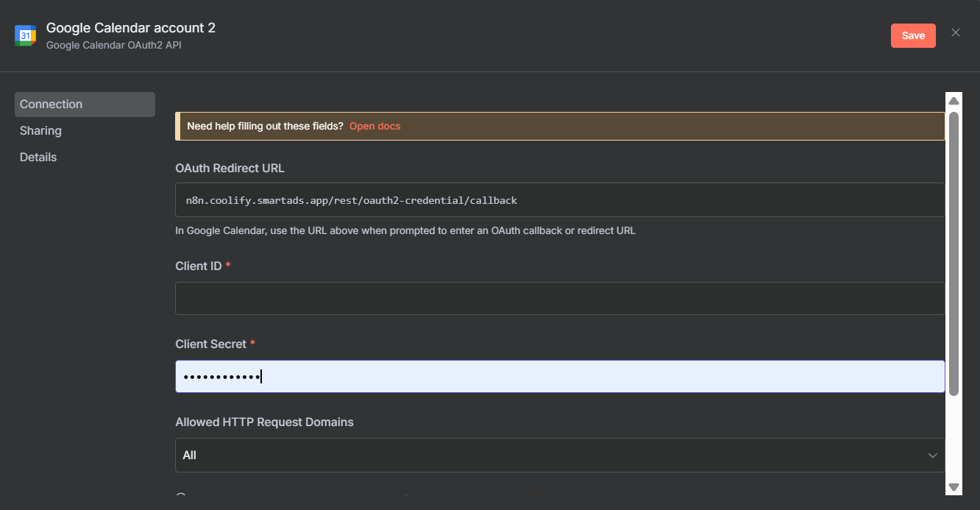Save the Google Calendar credential
Screen dimensions: 980x510
coord(913,35)
